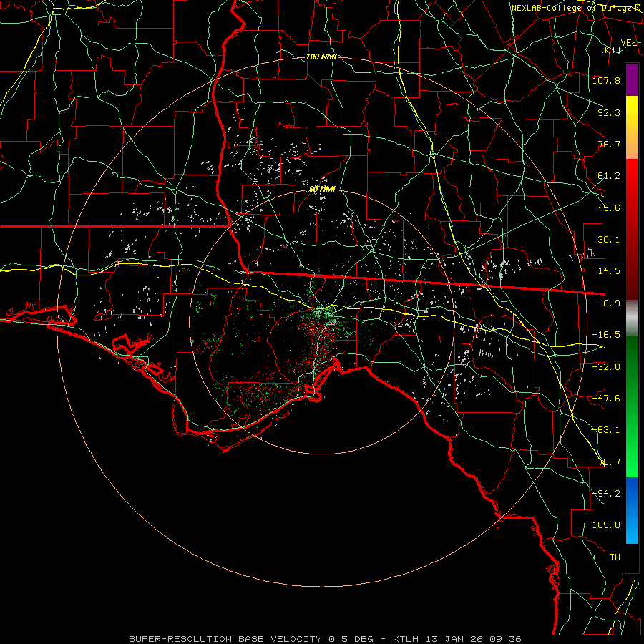Click the purple segment of the velocity color bar
The width and height of the screenshot is (644, 644).
point(632,79)
